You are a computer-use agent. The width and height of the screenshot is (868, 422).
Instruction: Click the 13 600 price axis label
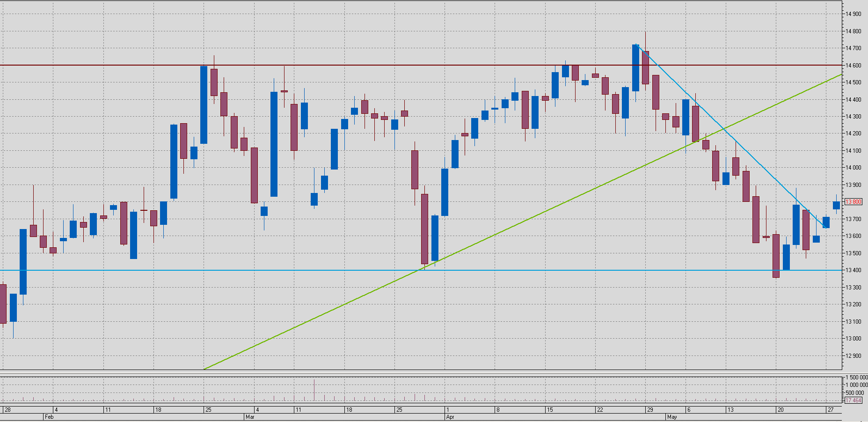(x=853, y=236)
